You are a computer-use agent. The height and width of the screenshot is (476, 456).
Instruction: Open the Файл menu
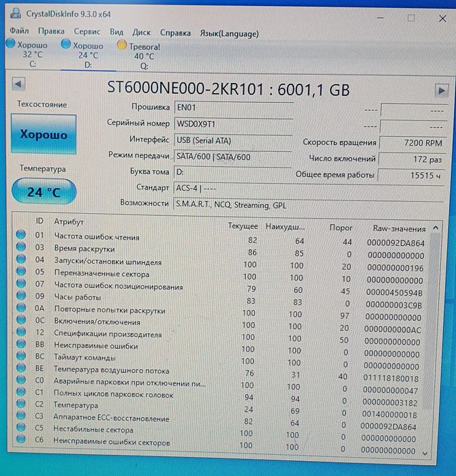tap(19, 31)
